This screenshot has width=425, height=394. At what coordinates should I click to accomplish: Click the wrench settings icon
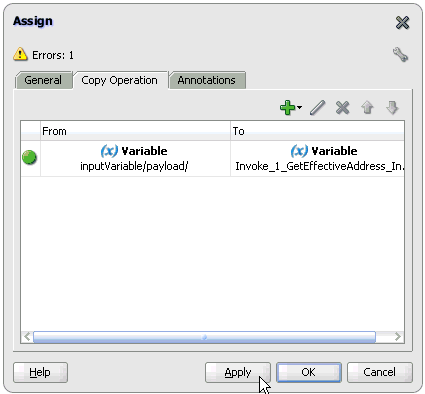[x=400, y=54]
